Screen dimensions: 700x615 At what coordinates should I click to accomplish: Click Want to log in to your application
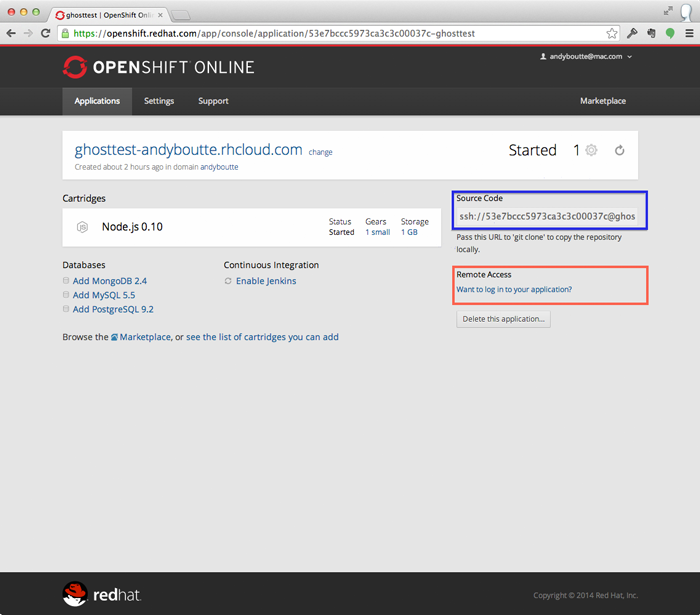[x=514, y=289]
